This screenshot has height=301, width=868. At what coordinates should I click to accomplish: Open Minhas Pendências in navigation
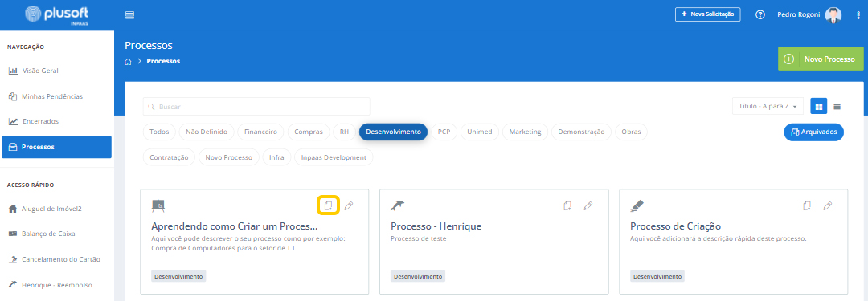tap(45, 96)
